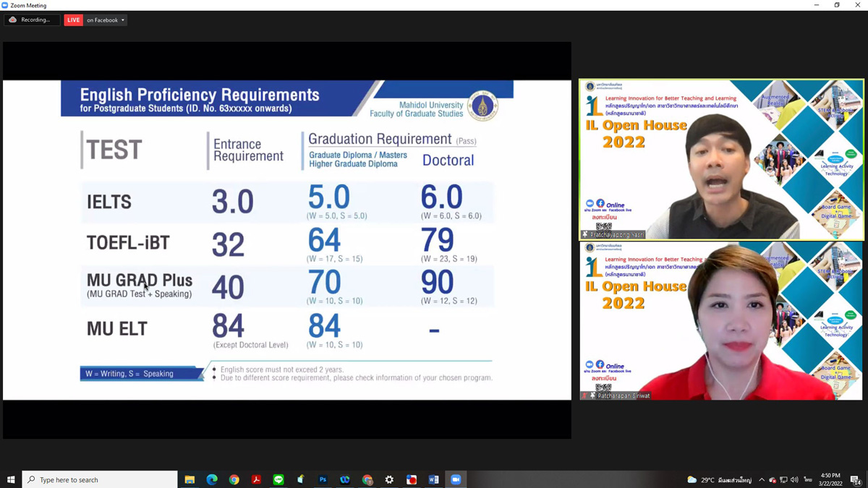Open Adobe Acrobat from taskbar
The height and width of the screenshot is (488, 868).
pyautogui.click(x=256, y=480)
